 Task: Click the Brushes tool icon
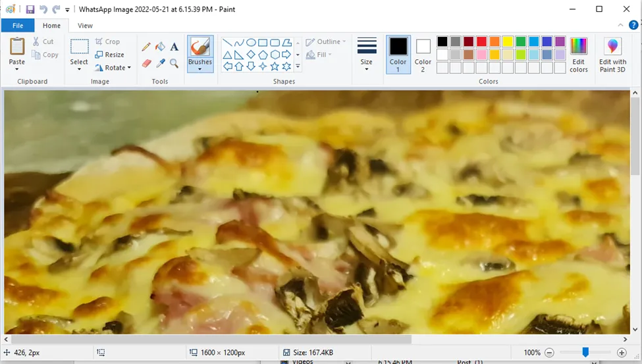(x=200, y=47)
